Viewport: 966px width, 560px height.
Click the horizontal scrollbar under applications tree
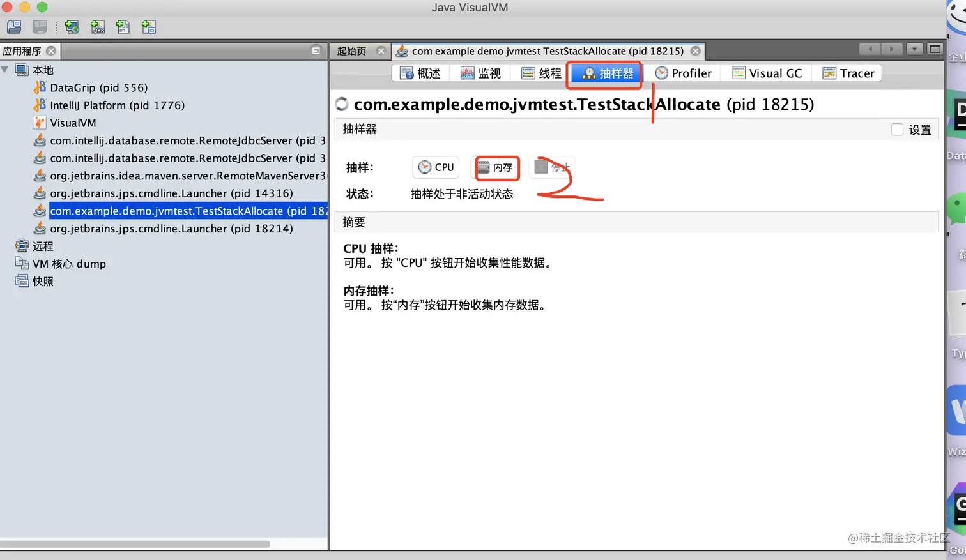[135, 544]
